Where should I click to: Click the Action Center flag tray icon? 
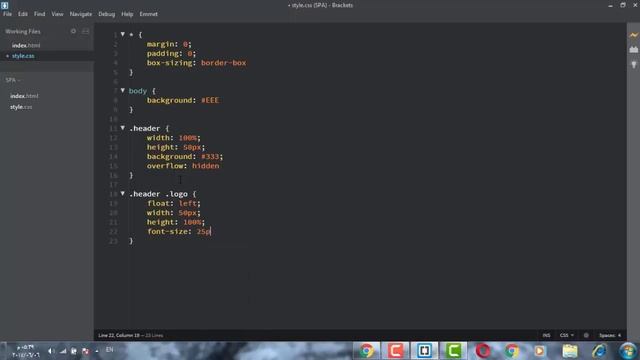coord(85,351)
